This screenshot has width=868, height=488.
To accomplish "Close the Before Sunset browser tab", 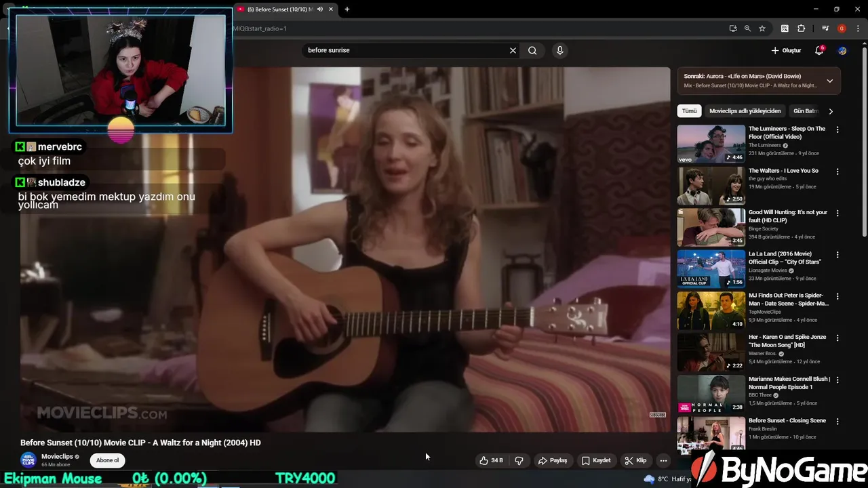I will [331, 9].
